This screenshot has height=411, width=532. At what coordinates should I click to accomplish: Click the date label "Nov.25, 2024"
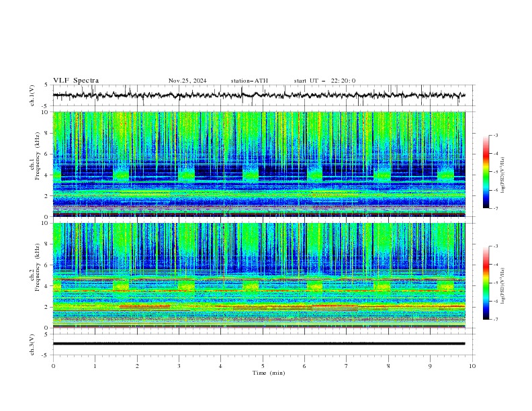[187, 81]
